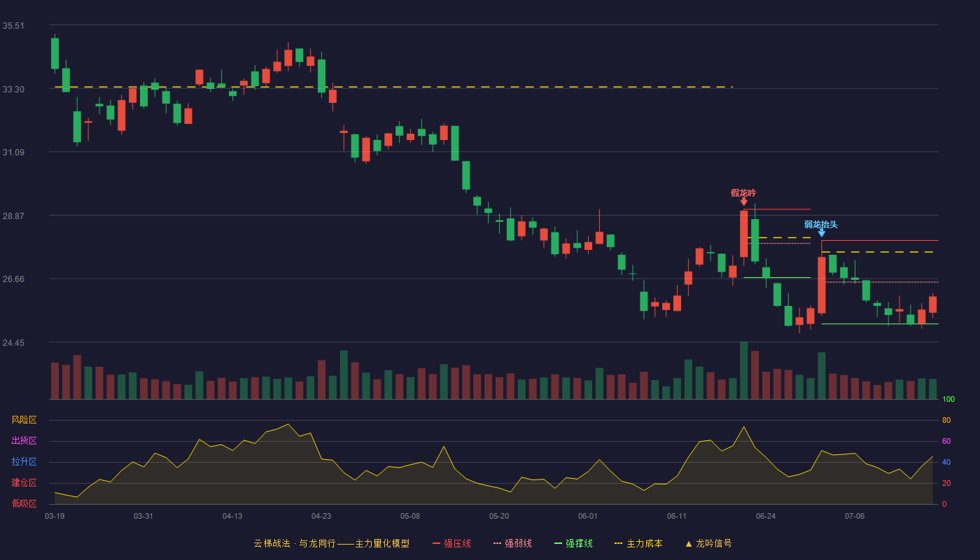The width and height of the screenshot is (980, 560).
Task: Click the blue 弱龙抬头 arrow marker
Action: click(822, 233)
